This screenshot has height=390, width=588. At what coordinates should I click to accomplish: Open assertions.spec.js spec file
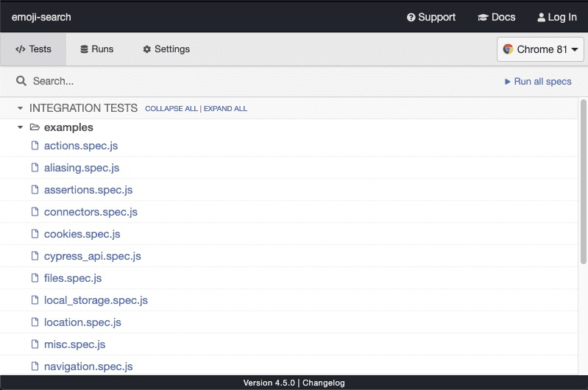[88, 190]
